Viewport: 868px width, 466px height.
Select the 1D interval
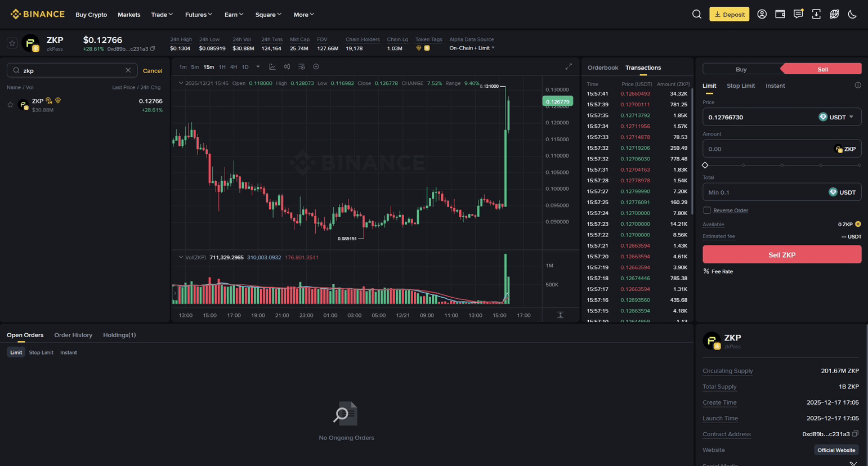click(x=245, y=67)
